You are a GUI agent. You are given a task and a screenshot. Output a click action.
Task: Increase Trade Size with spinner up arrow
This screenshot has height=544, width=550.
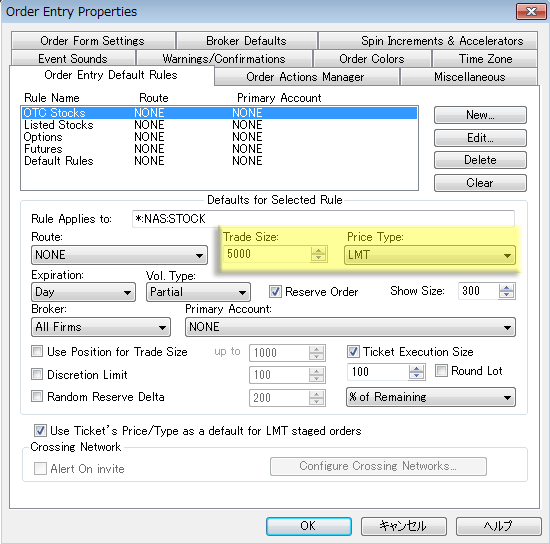(x=318, y=250)
